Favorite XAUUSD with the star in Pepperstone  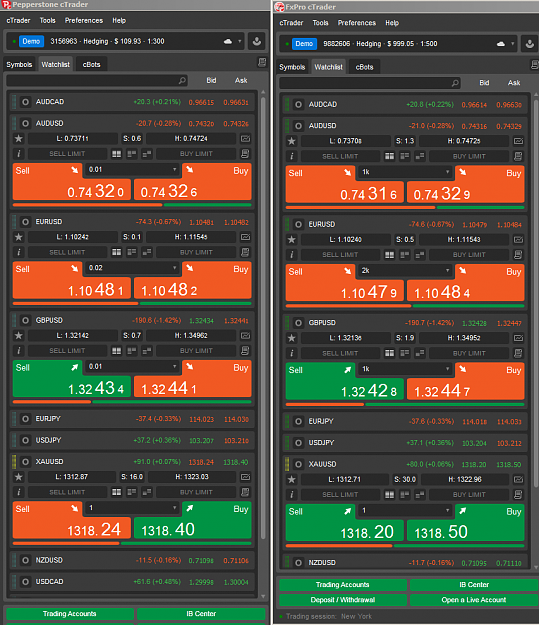19,477
